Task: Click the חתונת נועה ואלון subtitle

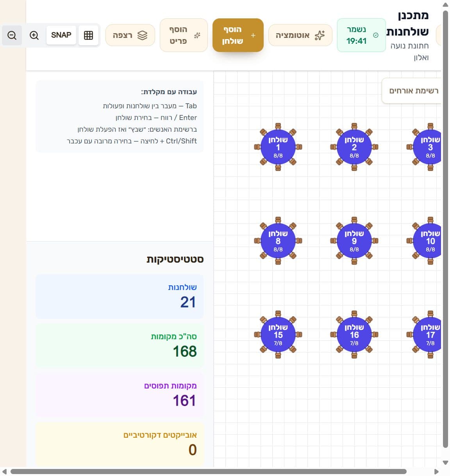Action: click(x=409, y=52)
